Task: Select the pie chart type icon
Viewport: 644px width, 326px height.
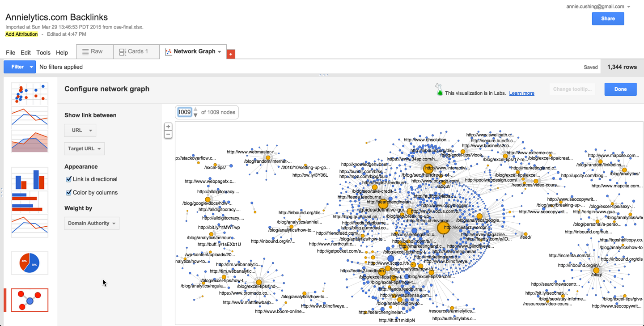Action: pyautogui.click(x=30, y=263)
